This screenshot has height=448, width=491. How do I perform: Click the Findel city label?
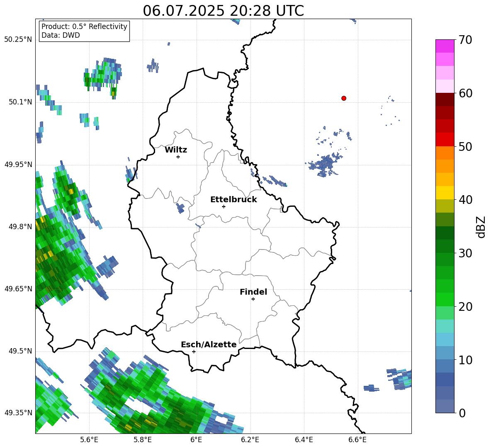(253, 292)
